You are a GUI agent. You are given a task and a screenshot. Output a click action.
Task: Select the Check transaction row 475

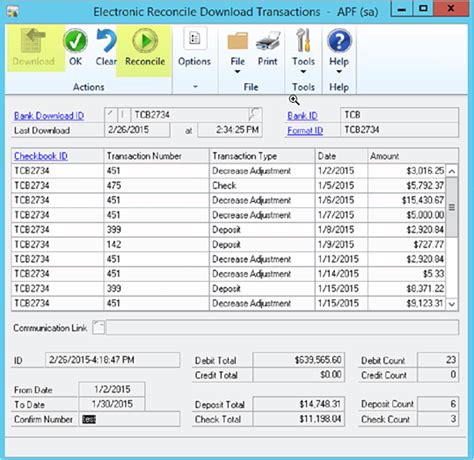(x=229, y=185)
